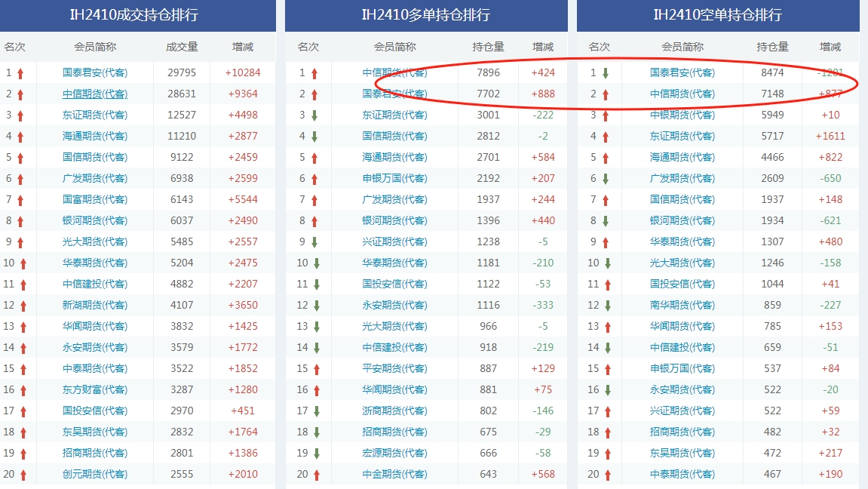Image resolution: width=868 pixels, height=489 pixels.
Task: Click the down arrow on rank 4 in 多单持仓排行
Action: pyautogui.click(x=314, y=137)
